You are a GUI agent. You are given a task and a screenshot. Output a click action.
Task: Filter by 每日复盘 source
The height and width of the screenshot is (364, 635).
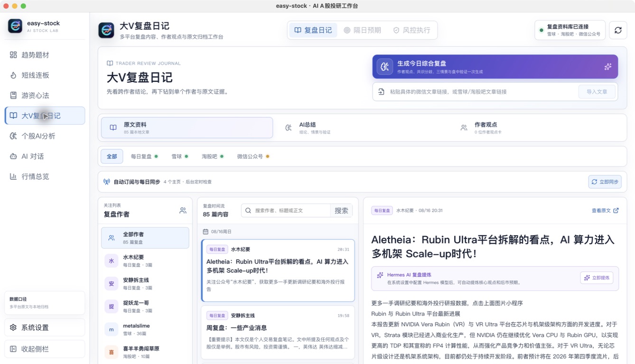coord(144,156)
